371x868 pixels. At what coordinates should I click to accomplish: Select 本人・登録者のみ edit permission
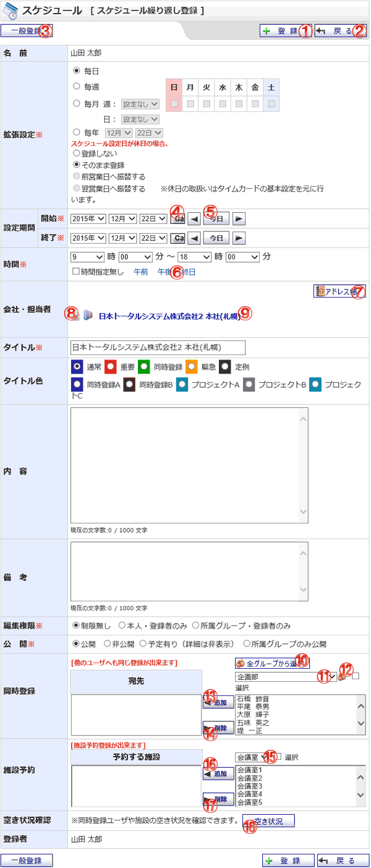pyautogui.click(x=123, y=625)
